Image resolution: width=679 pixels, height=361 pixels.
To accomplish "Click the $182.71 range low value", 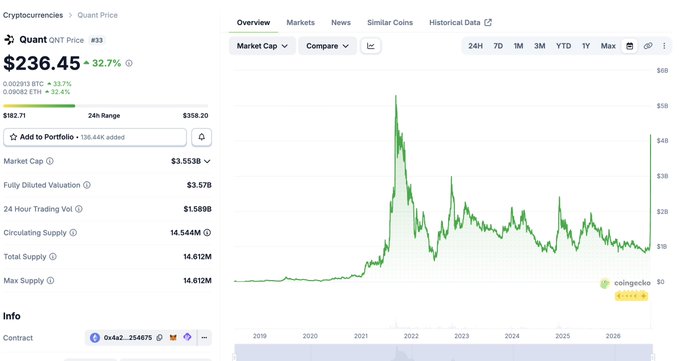I will click(14, 116).
